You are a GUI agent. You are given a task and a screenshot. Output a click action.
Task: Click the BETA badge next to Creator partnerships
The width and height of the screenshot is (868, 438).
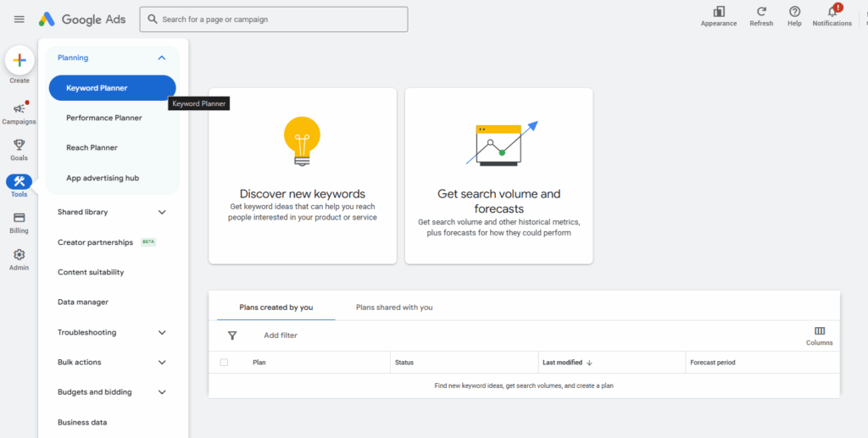[x=148, y=242]
